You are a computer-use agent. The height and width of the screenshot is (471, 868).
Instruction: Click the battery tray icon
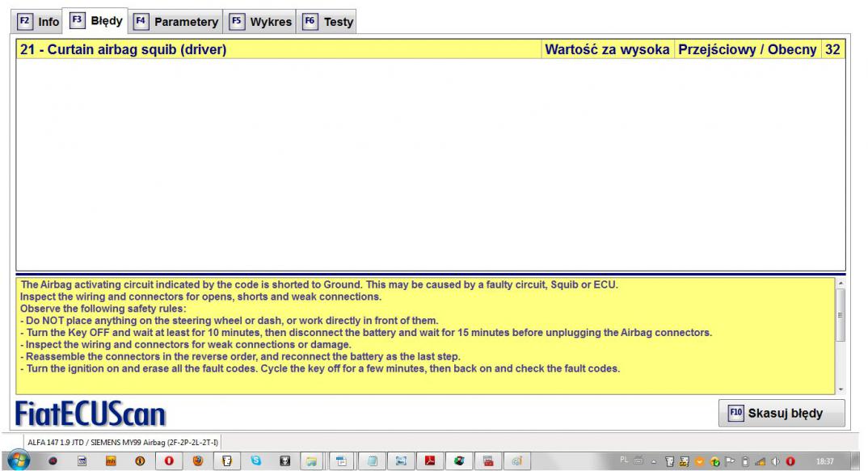click(x=745, y=461)
